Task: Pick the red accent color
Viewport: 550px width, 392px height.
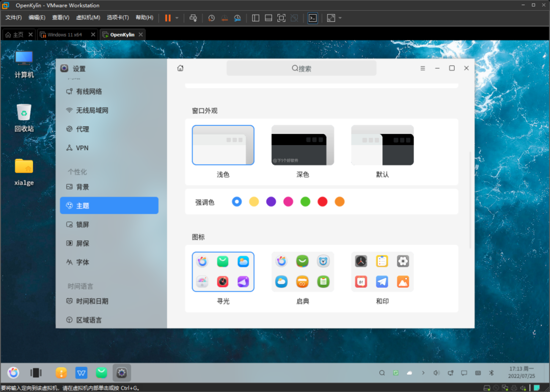Action: pos(322,202)
